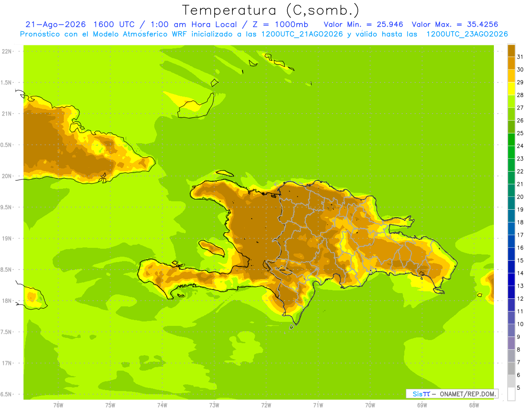Click the '18N' latitude label
This screenshot has width=532, height=411.
coord(8,301)
